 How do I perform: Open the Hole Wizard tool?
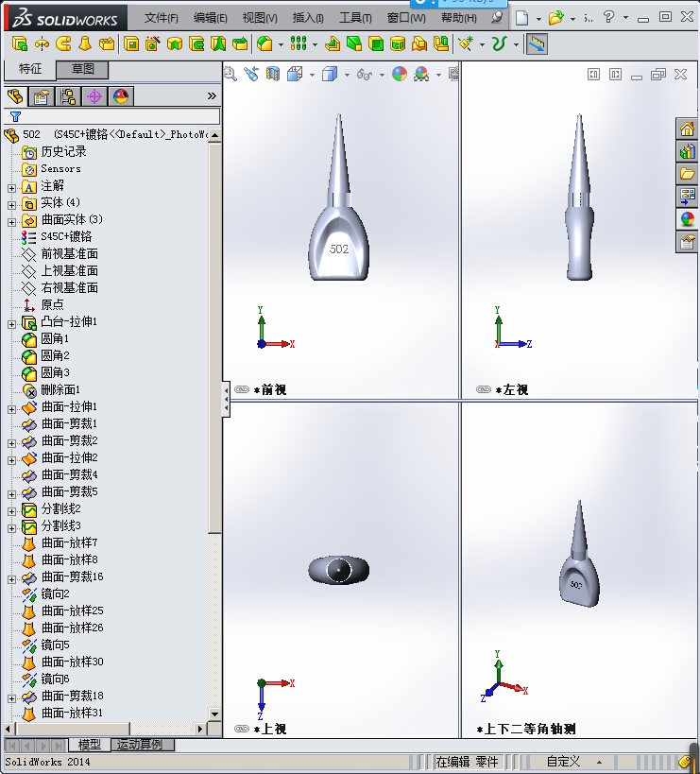(152, 43)
